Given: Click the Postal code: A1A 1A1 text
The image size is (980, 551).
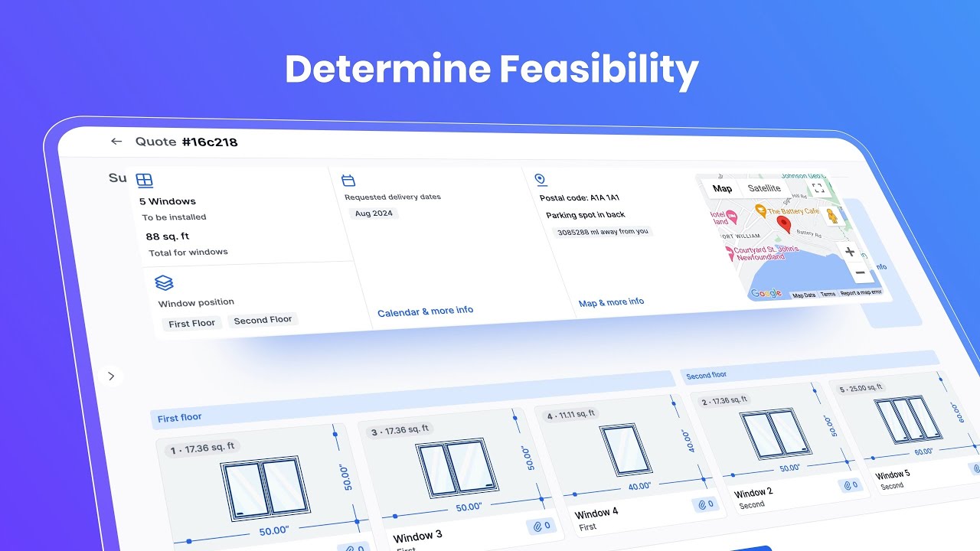Looking at the screenshot, I should pyautogui.click(x=580, y=197).
